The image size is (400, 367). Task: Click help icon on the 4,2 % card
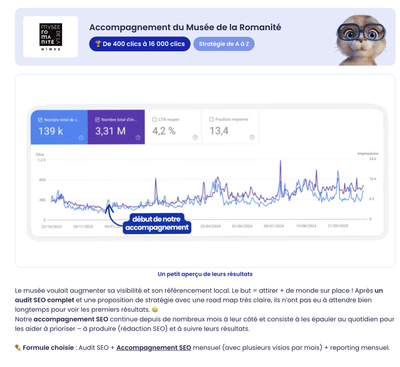tap(195, 137)
